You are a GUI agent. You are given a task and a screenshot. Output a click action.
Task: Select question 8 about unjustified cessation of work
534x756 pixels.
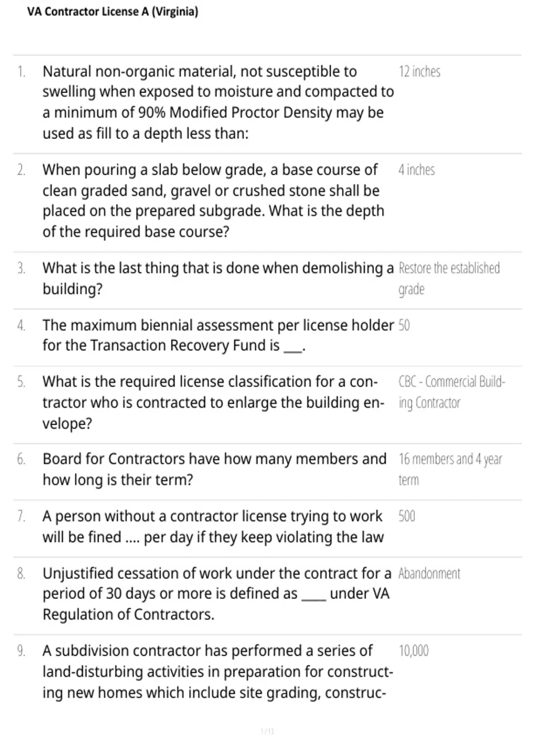point(217,594)
